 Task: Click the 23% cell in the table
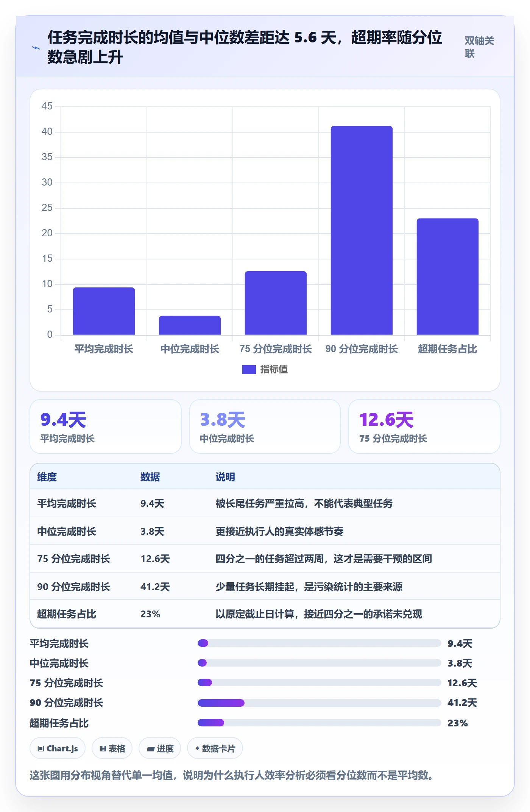coord(150,614)
